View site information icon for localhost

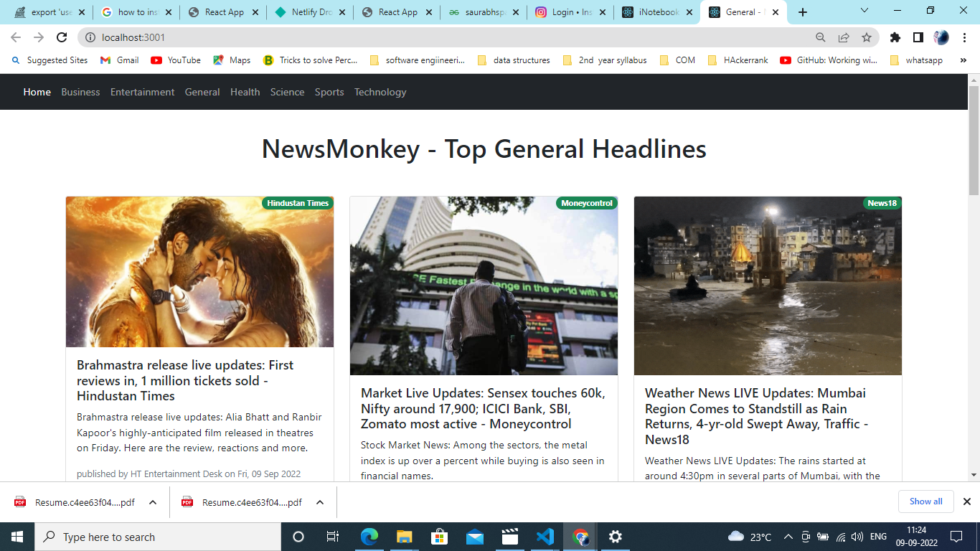[x=90, y=37]
